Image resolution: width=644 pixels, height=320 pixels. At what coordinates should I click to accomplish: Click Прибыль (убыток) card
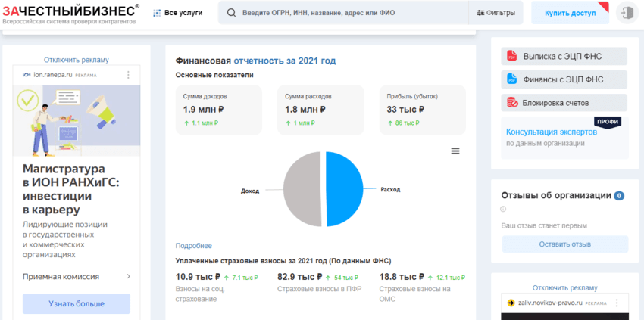(x=422, y=110)
